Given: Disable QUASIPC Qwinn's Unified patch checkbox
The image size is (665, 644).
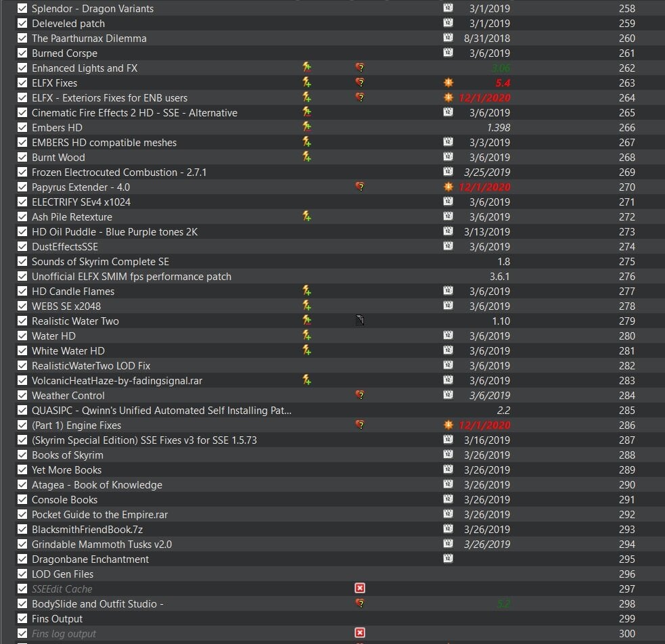Looking at the screenshot, I should [22, 410].
